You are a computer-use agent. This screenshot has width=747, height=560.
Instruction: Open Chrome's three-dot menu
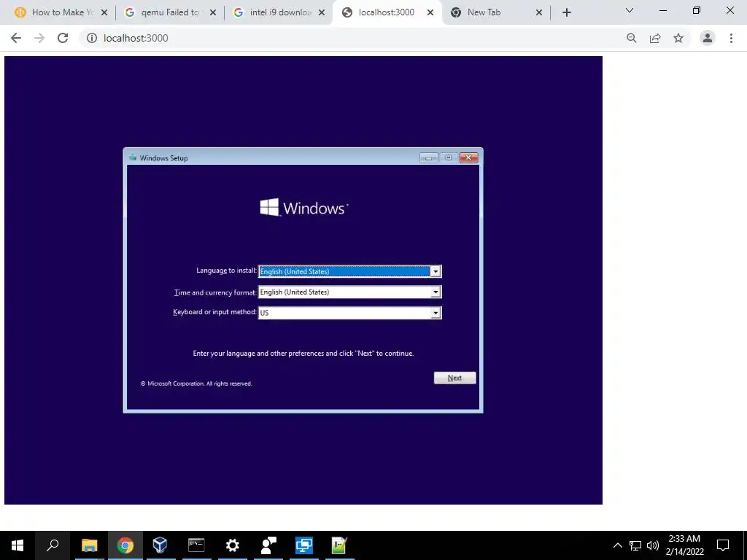click(x=731, y=38)
